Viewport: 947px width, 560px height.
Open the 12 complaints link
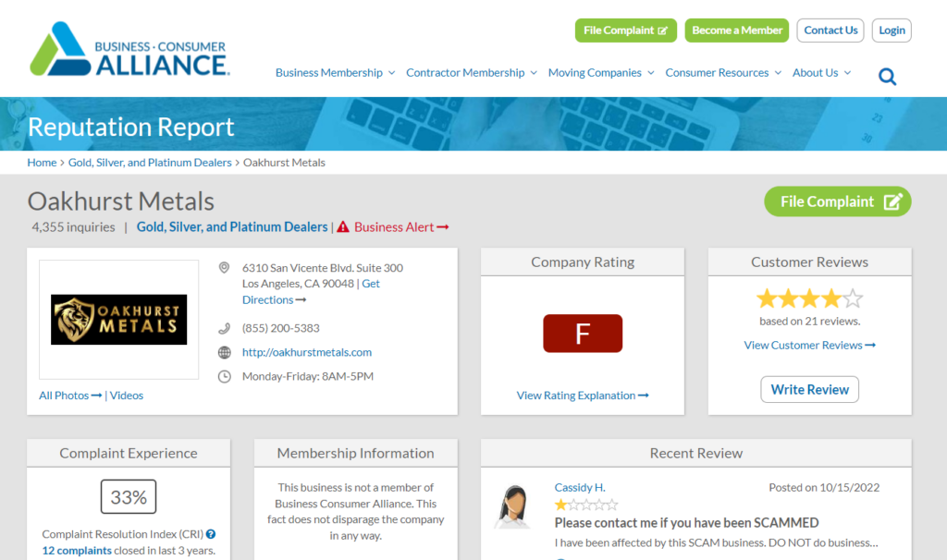pyautogui.click(x=77, y=551)
